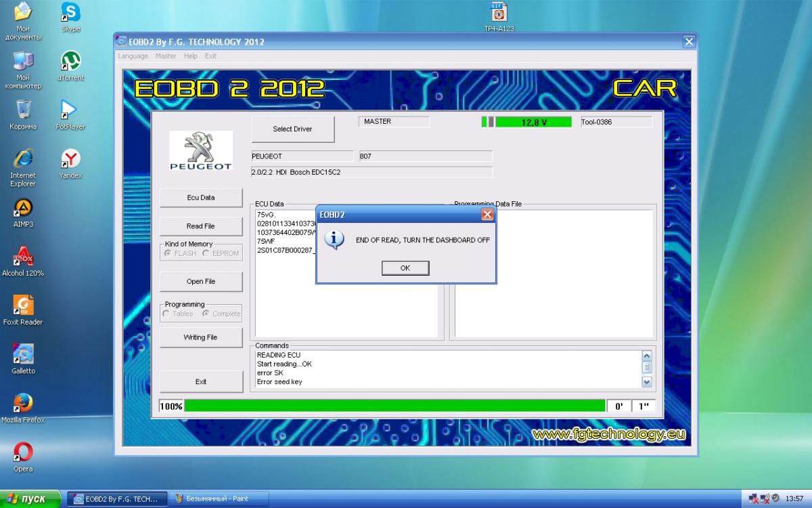812x508 pixels.
Task: Open the Exit menu item
Action: pyautogui.click(x=211, y=56)
